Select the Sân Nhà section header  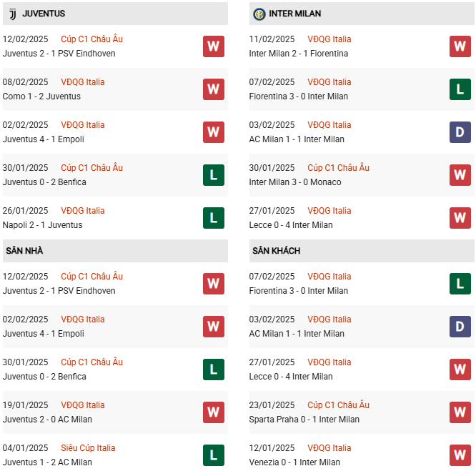tap(24, 251)
